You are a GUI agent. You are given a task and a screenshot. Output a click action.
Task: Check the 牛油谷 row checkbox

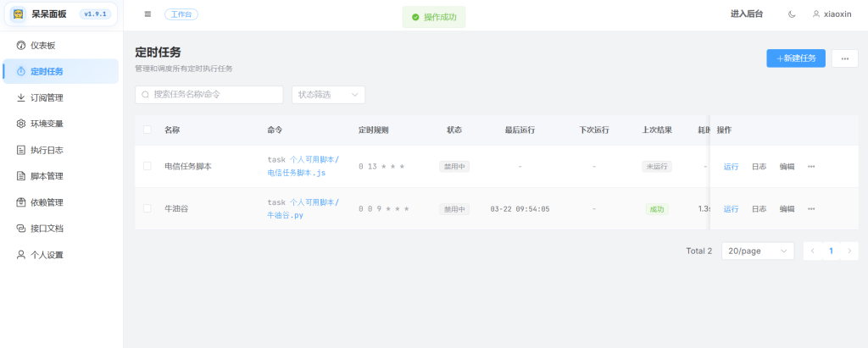tap(147, 208)
